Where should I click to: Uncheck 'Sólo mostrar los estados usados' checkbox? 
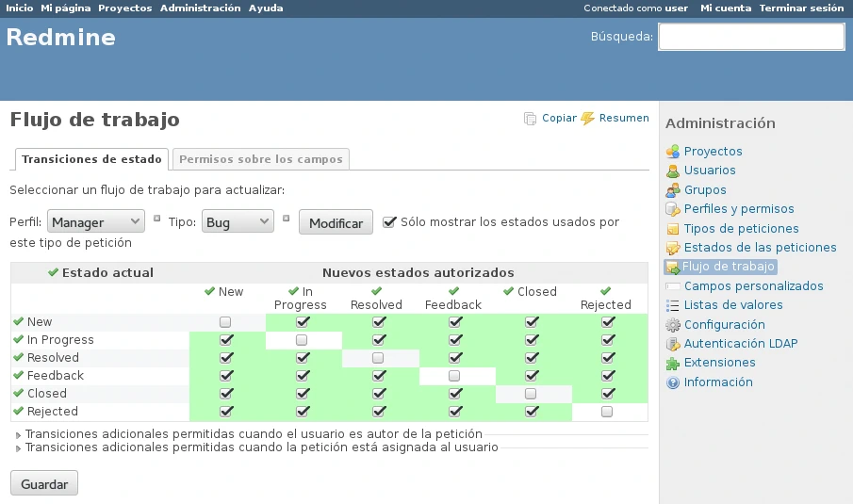[x=389, y=222]
